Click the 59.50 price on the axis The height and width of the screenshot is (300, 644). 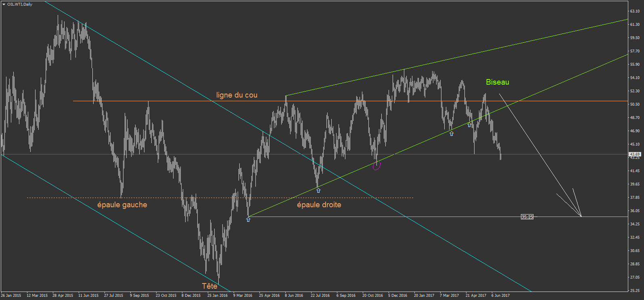click(x=635, y=38)
